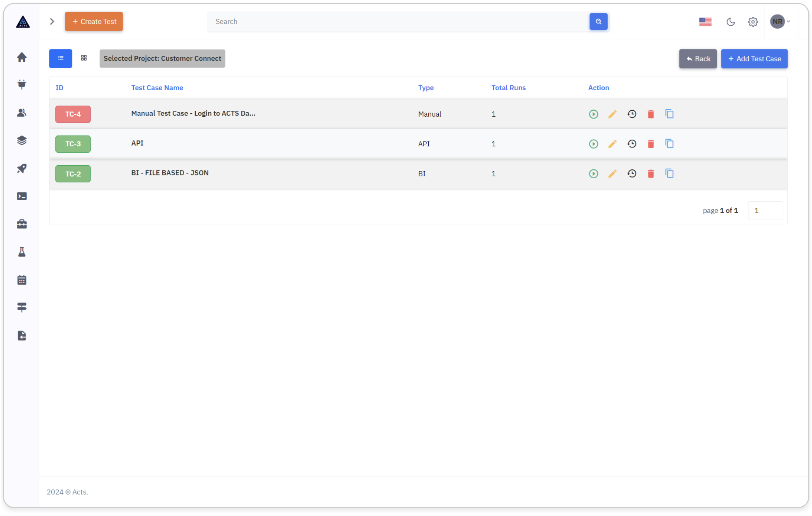The height and width of the screenshot is (516, 812).
Task: Sort by Total Runs header
Action: pyautogui.click(x=509, y=88)
